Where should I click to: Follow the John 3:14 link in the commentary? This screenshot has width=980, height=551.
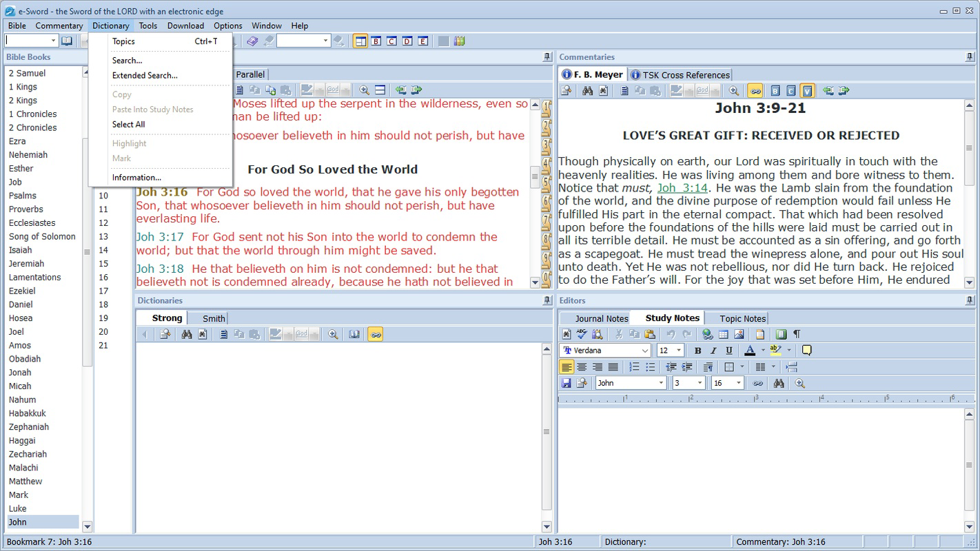(682, 188)
